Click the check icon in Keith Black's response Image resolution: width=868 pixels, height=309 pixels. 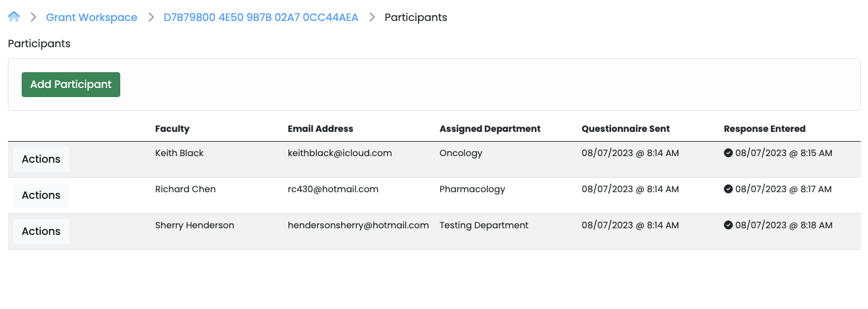point(728,153)
